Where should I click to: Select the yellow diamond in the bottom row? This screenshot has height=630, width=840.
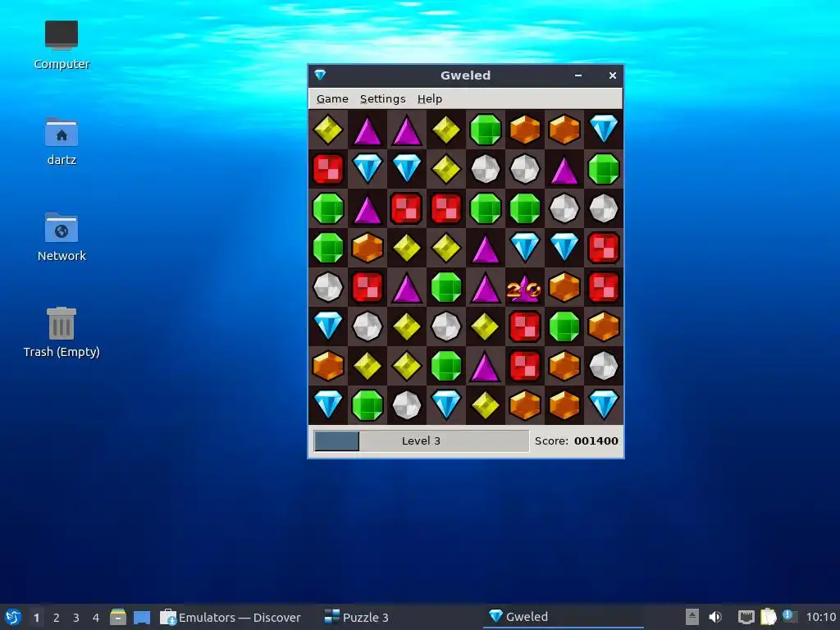486,405
